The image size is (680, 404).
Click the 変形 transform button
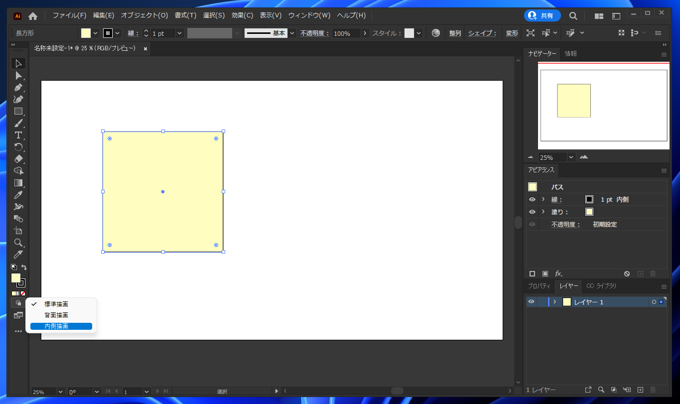pyautogui.click(x=512, y=33)
